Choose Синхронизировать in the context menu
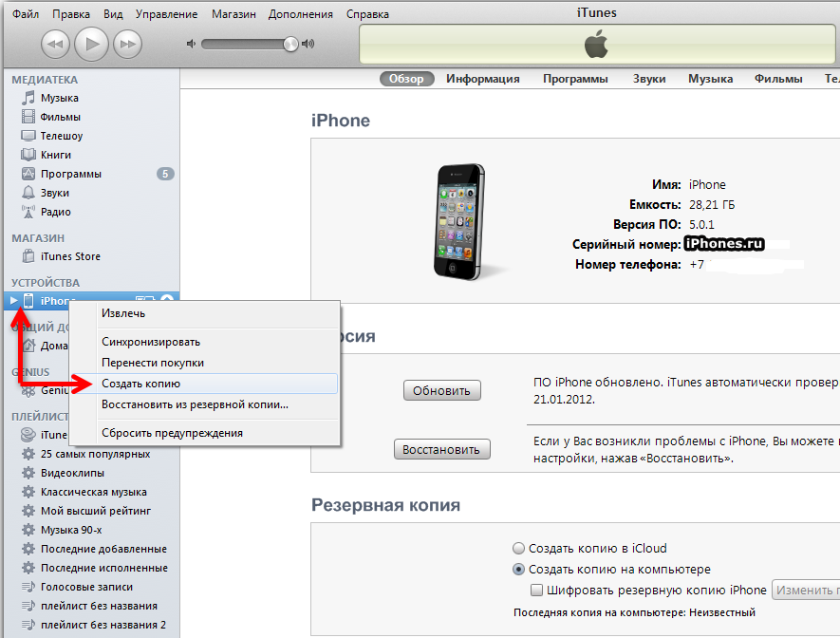This screenshot has height=638, width=840. tap(205, 342)
